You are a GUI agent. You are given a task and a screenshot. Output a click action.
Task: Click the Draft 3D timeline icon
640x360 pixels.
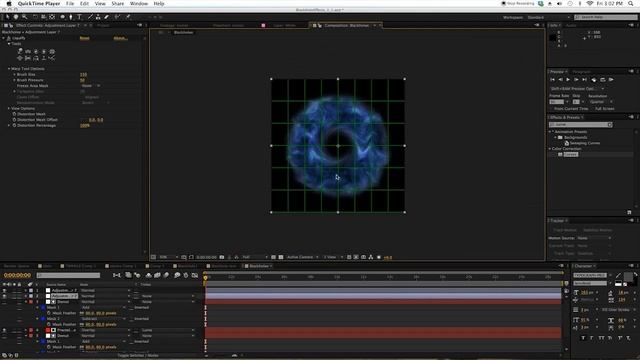(x=137, y=275)
